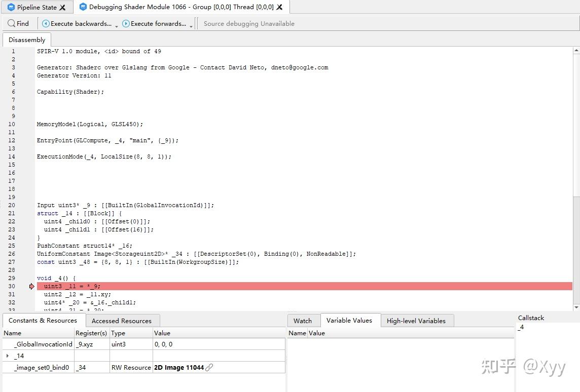Click 'const uint3 _48' line

click(x=138, y=262)
